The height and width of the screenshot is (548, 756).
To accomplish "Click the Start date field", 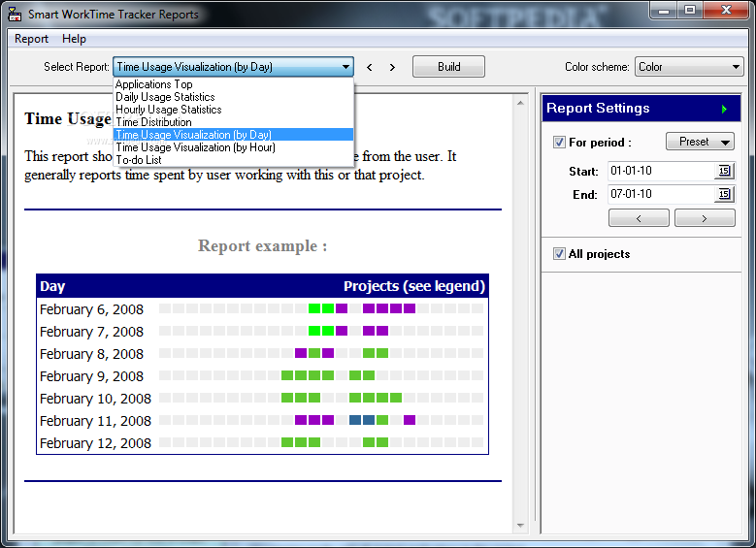I will [661, 171].
